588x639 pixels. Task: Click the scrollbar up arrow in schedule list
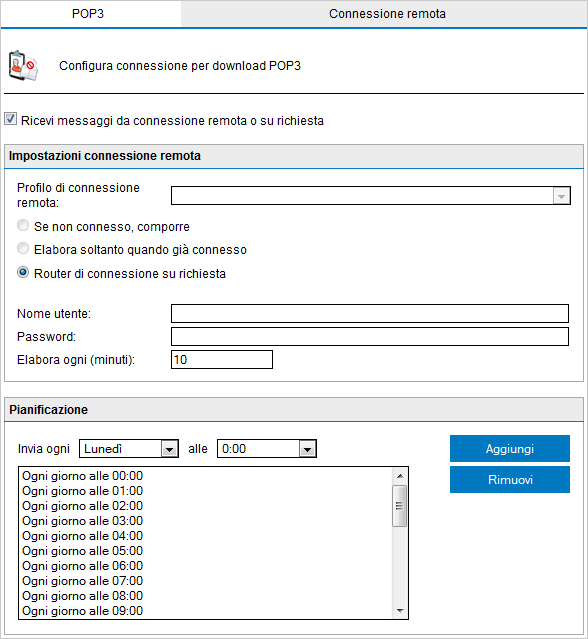[400, 476]
